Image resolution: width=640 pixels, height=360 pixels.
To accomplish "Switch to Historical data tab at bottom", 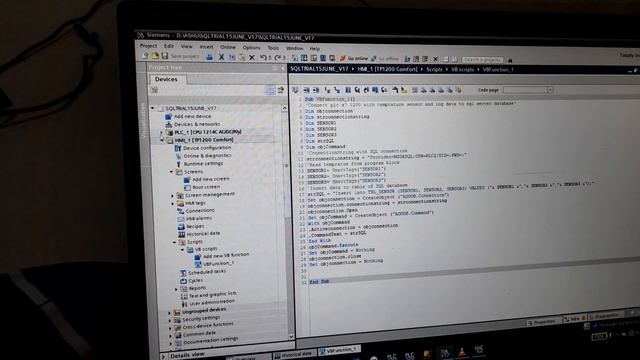I will [x=294, y=354].
